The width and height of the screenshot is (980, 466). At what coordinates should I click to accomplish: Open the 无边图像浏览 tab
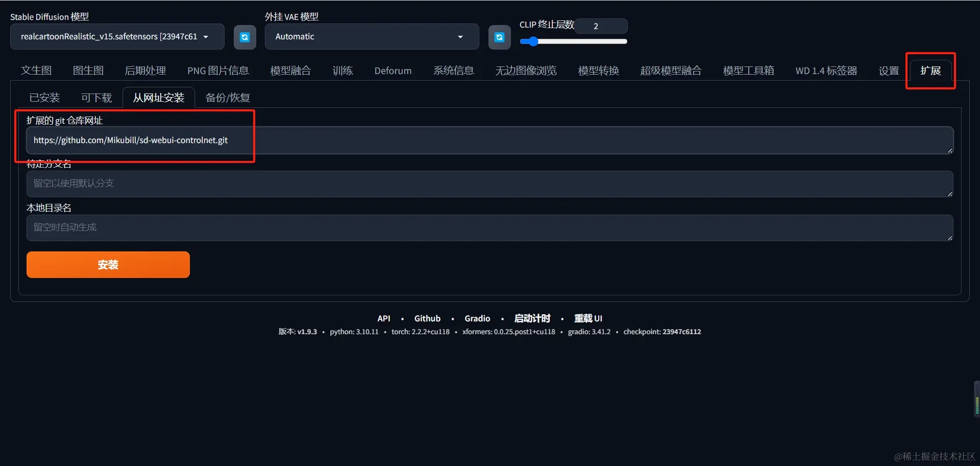click(x=526, y=71)
